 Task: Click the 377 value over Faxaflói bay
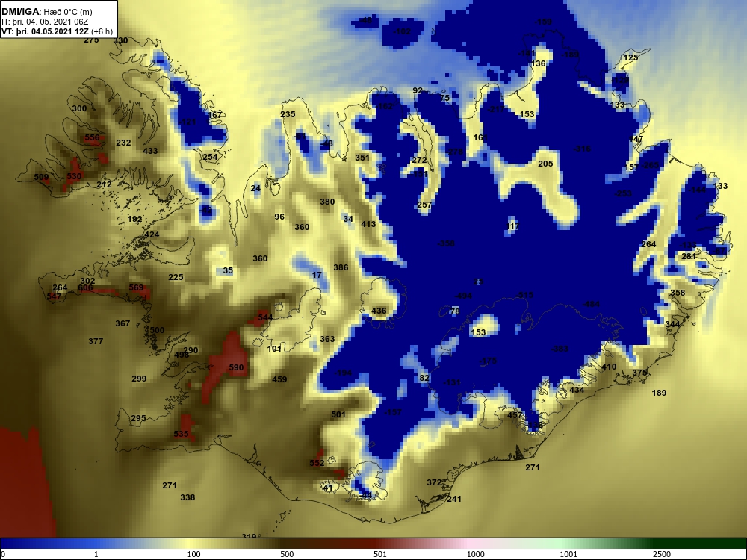96,341
